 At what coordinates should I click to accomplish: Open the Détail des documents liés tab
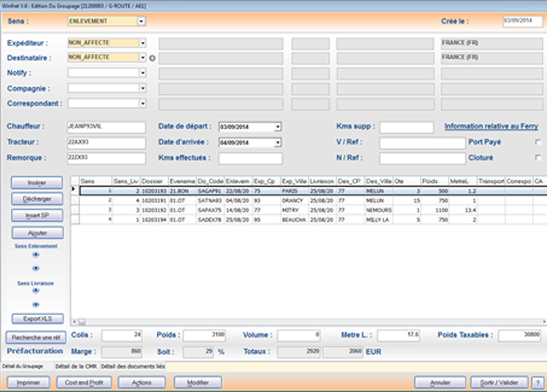132,366
